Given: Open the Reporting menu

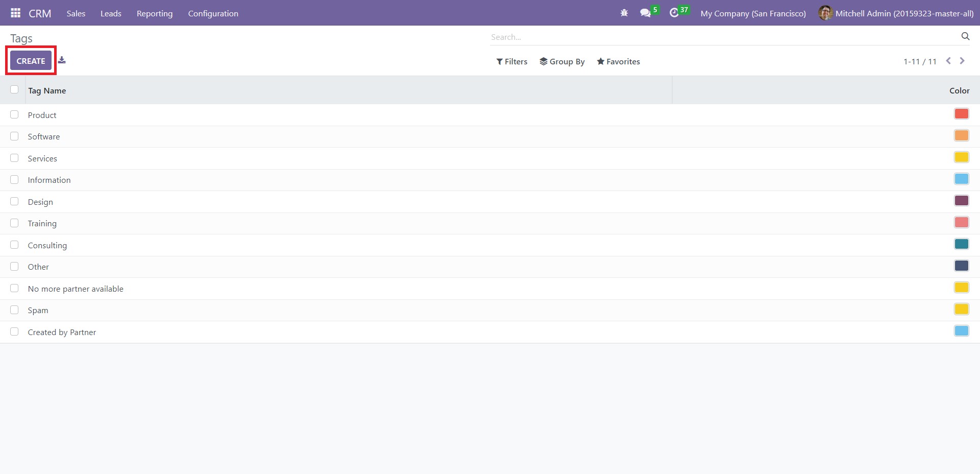Looking at the screenshot, I should tap(155, 13).
